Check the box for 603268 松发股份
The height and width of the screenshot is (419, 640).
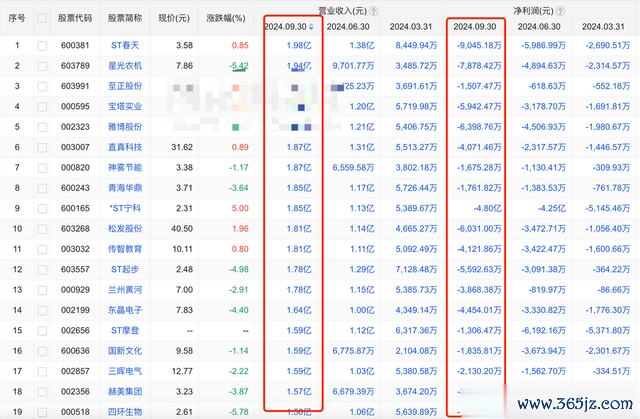tap(42, 229)
